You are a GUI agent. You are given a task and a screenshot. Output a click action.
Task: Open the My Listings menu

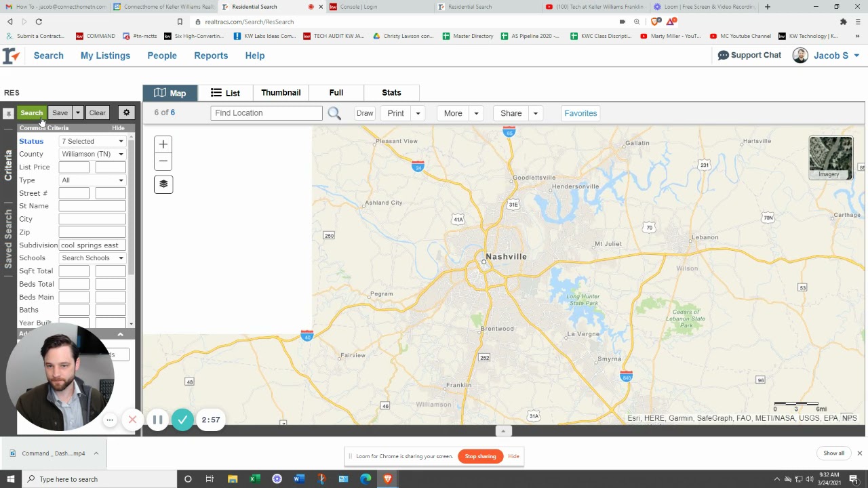(x=105, y=56)
